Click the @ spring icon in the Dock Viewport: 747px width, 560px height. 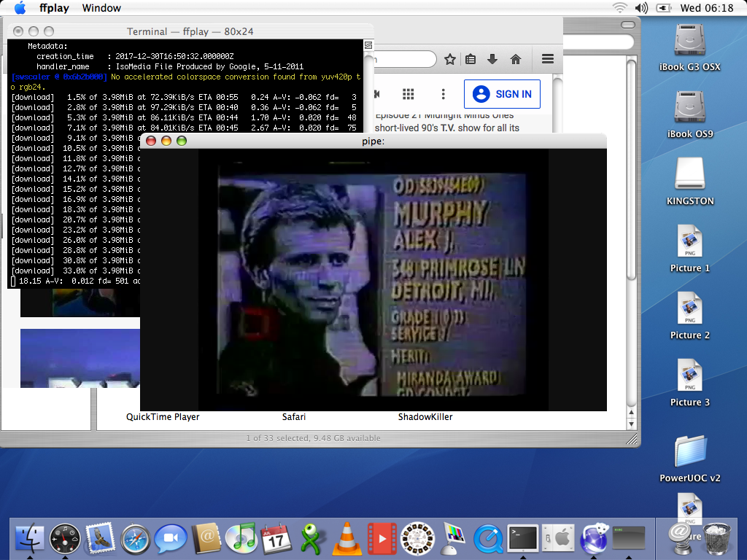(681, 538)
